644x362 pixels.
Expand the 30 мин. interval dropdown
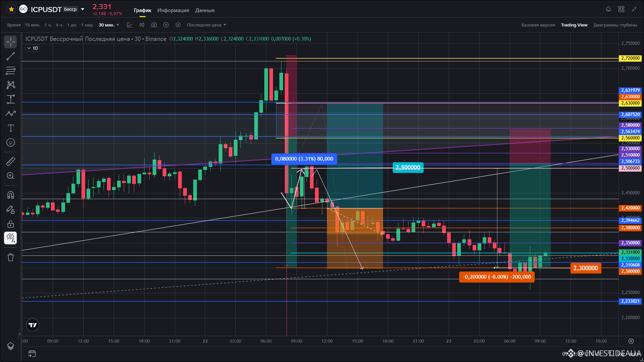pyautogui.click(x=109, y=25)
